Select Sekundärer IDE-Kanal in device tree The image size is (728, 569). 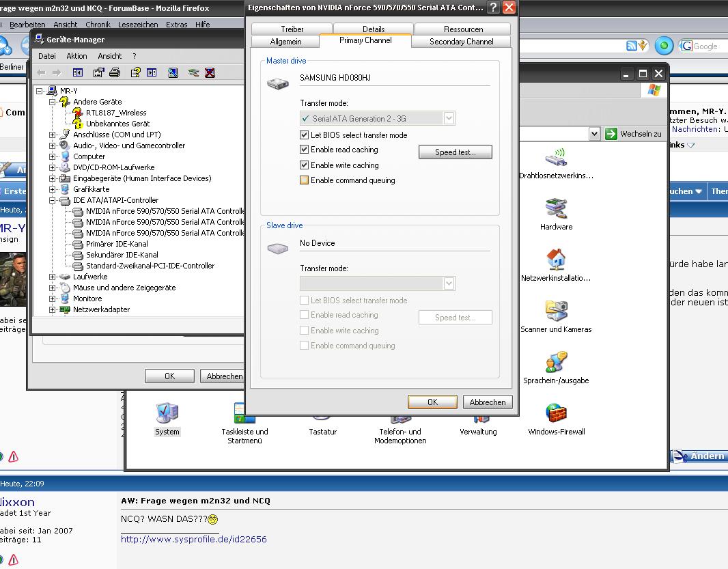pos(122,255)
